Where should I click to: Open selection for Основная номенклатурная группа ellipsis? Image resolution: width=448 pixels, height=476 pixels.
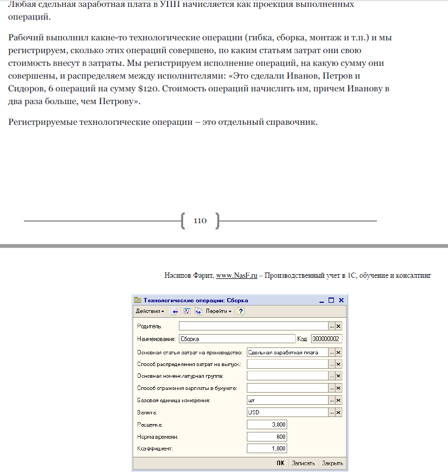pyautogui.click(x=332, y=376)
